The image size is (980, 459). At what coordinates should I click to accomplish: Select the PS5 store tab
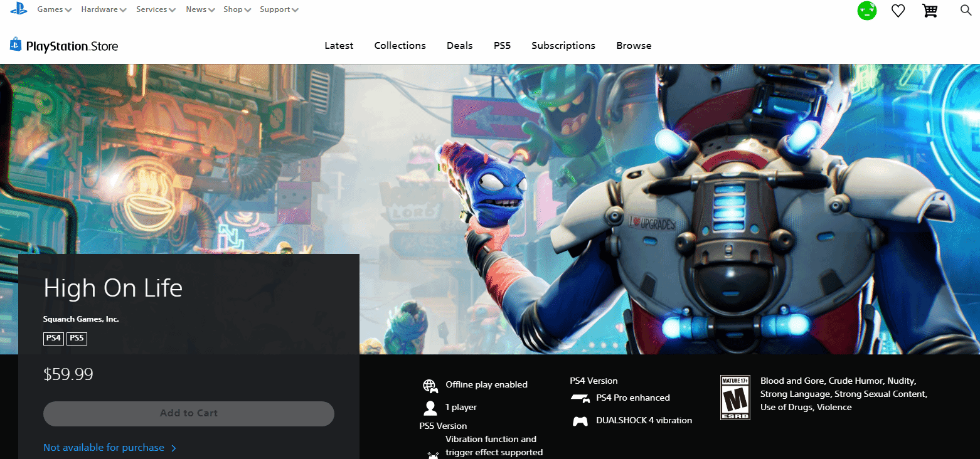tap(502, 46)
